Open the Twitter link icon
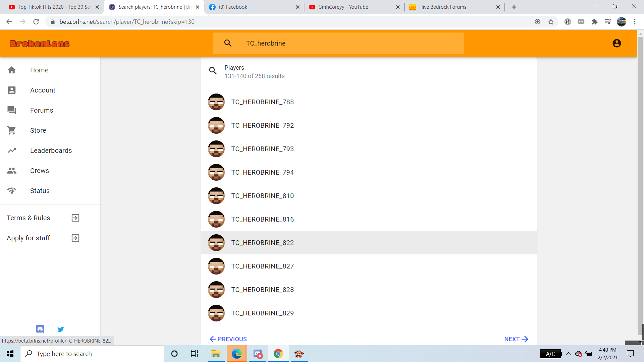The width and height of the screenshot is (644, 362). point(61,329)
